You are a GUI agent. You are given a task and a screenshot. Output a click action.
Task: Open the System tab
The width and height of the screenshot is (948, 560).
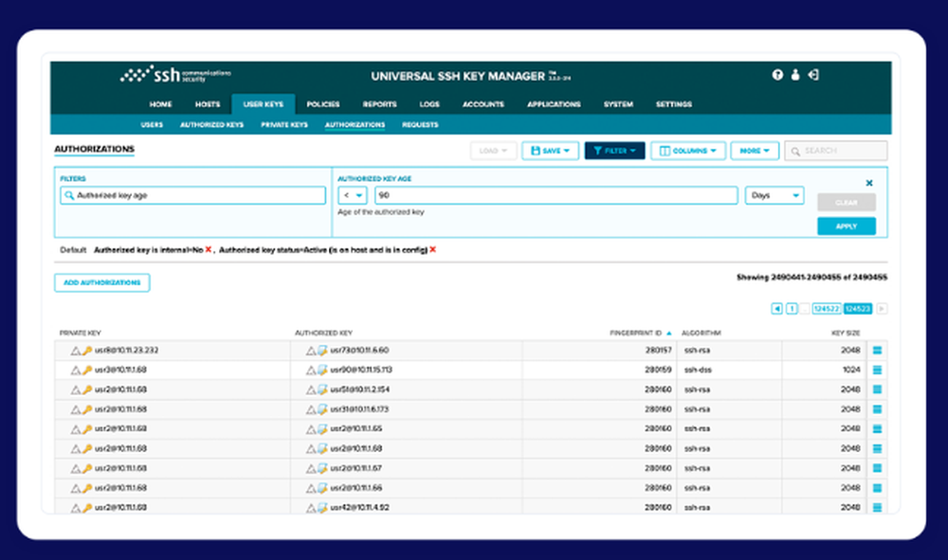coord(618,104)
